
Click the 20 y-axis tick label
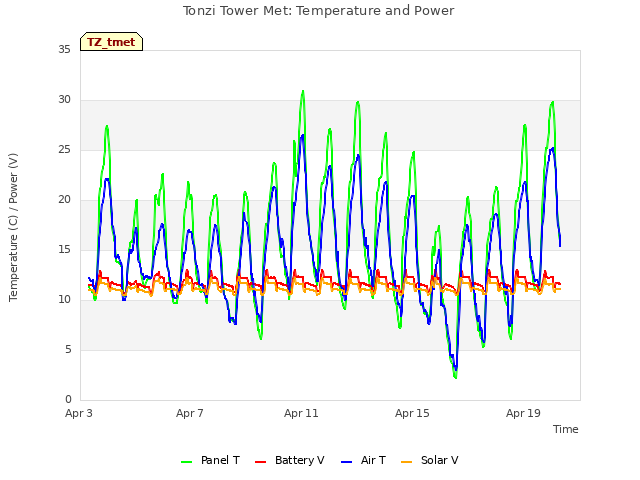pos(64,200)
